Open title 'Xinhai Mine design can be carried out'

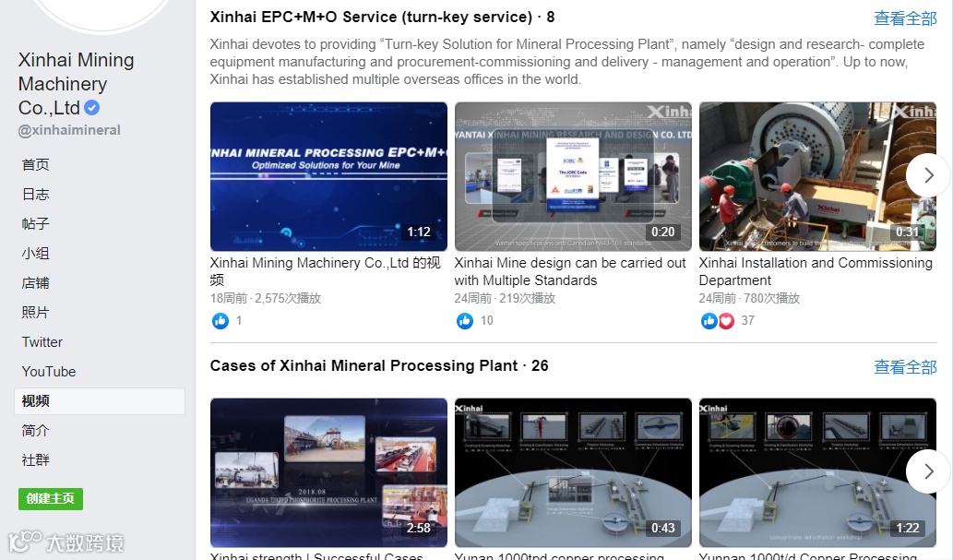pos(570,271)
